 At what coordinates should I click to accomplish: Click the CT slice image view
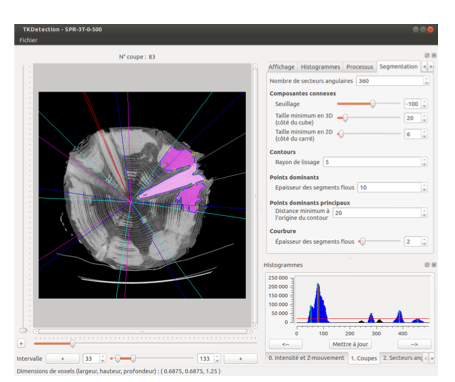pyautogui.click(x=142, y=195)
